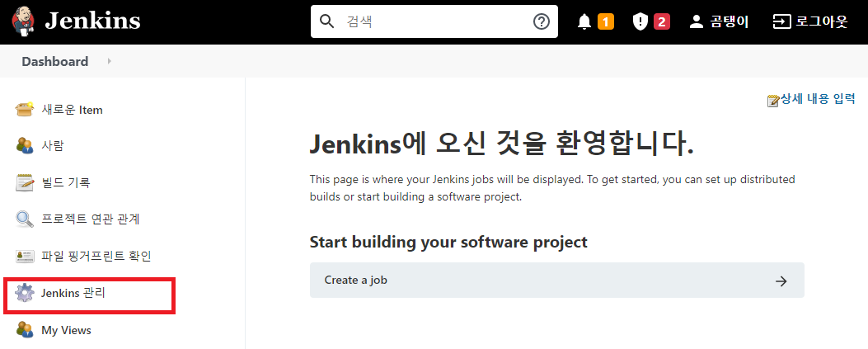
Task: Click the 새로운 Item box icon
Action: [25, 110]
